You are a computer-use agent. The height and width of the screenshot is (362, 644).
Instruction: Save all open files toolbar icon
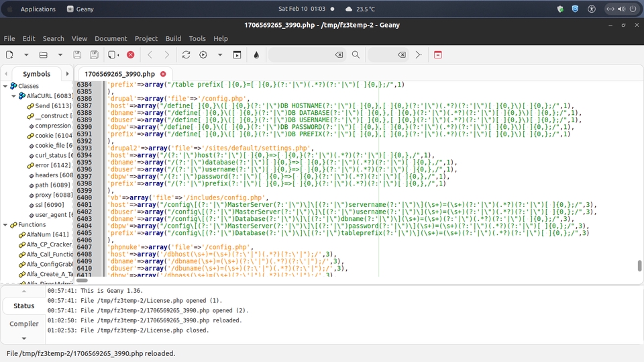click(94, 54)
